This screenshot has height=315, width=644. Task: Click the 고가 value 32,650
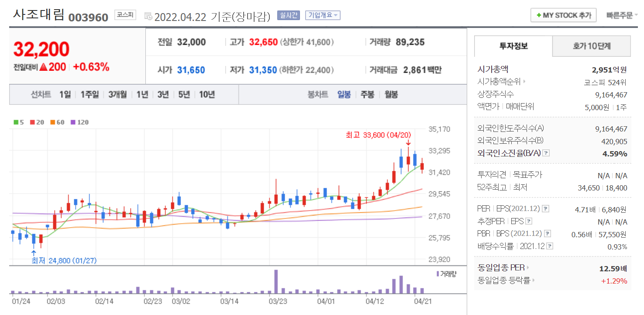pos(263,42)
